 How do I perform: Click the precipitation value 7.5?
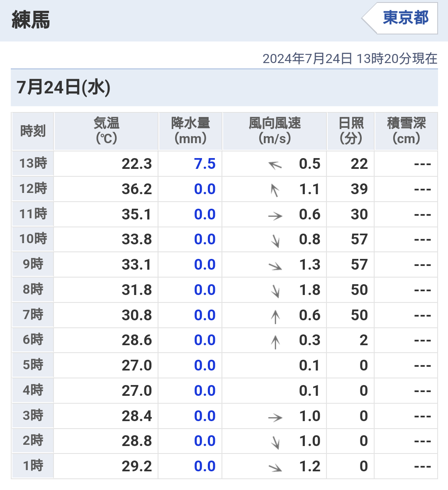tap(205, 164)
